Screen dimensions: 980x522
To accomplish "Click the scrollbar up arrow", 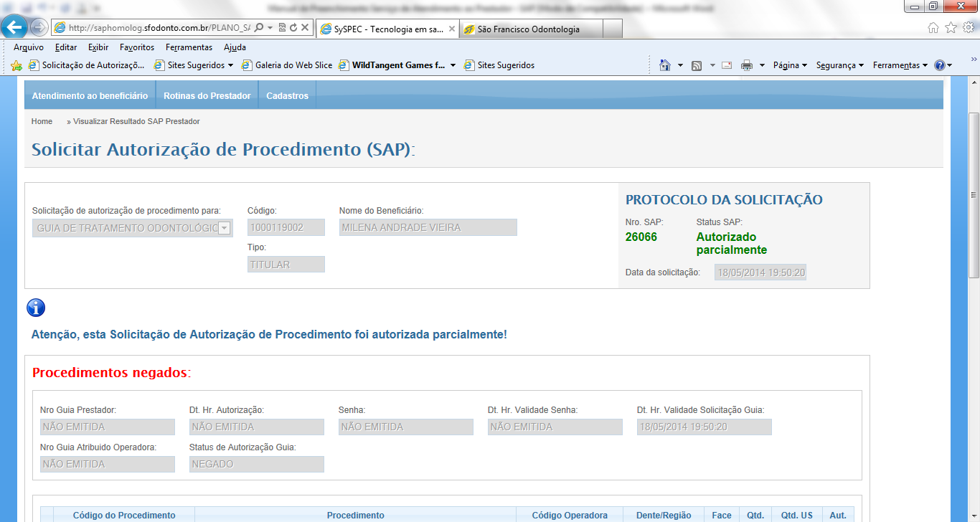I will [974, 83].
